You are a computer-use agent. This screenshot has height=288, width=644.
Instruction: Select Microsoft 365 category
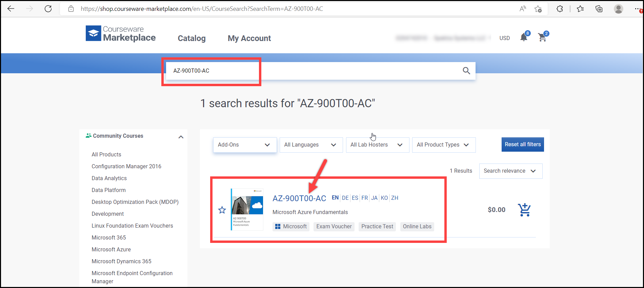109,237
